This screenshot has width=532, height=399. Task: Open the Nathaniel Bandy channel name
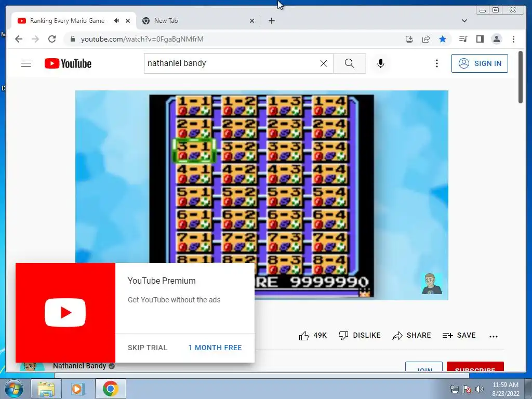(79, 366)
